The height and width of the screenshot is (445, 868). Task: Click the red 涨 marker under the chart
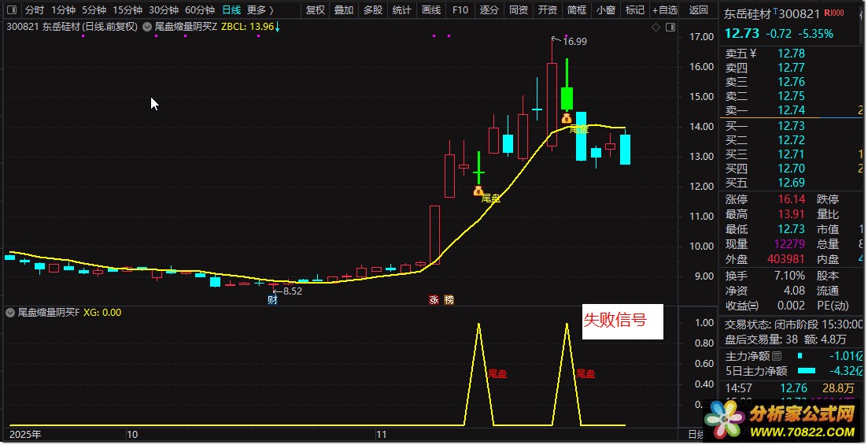(x=434, y=300)
